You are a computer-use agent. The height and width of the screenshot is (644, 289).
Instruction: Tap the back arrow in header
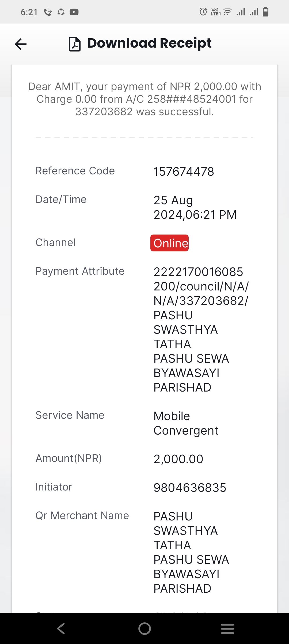pos(21,44)
